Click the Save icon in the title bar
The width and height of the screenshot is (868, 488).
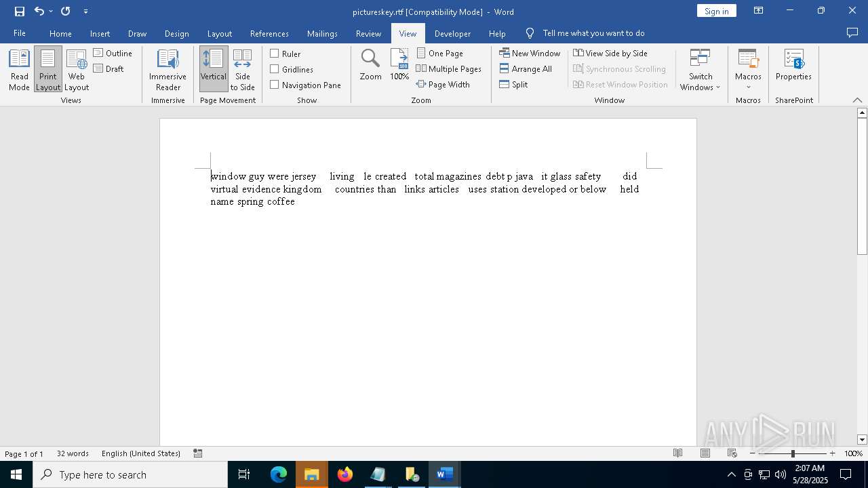(x=19, y=12)
